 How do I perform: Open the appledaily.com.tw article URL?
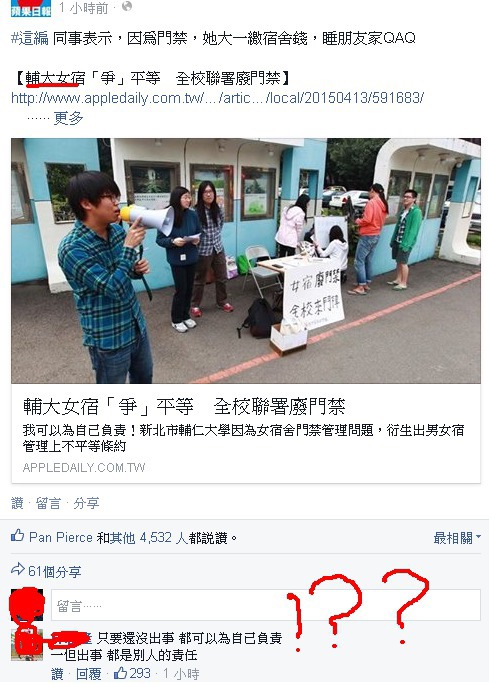pos(217,97)
